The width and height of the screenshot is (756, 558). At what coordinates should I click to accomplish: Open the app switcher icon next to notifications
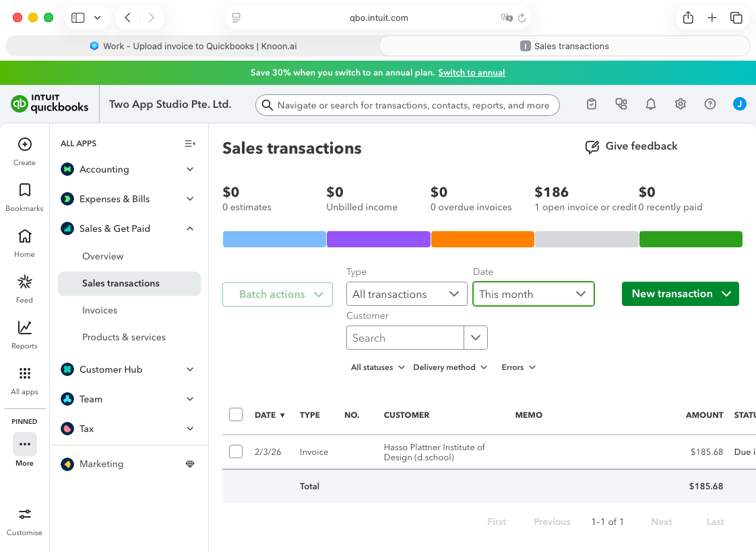621,104
